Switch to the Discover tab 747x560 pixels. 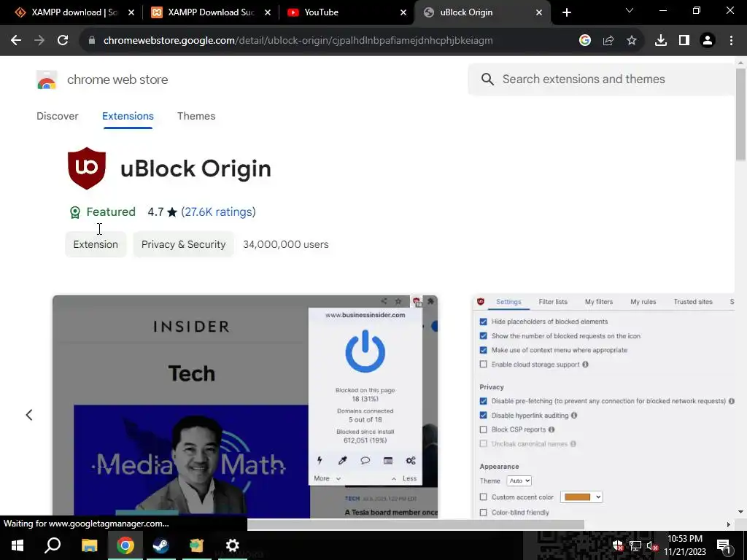coord(57,116)
